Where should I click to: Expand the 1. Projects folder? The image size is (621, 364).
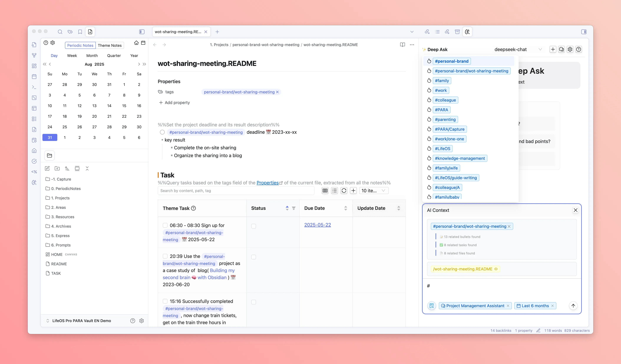tap(60, 198)
